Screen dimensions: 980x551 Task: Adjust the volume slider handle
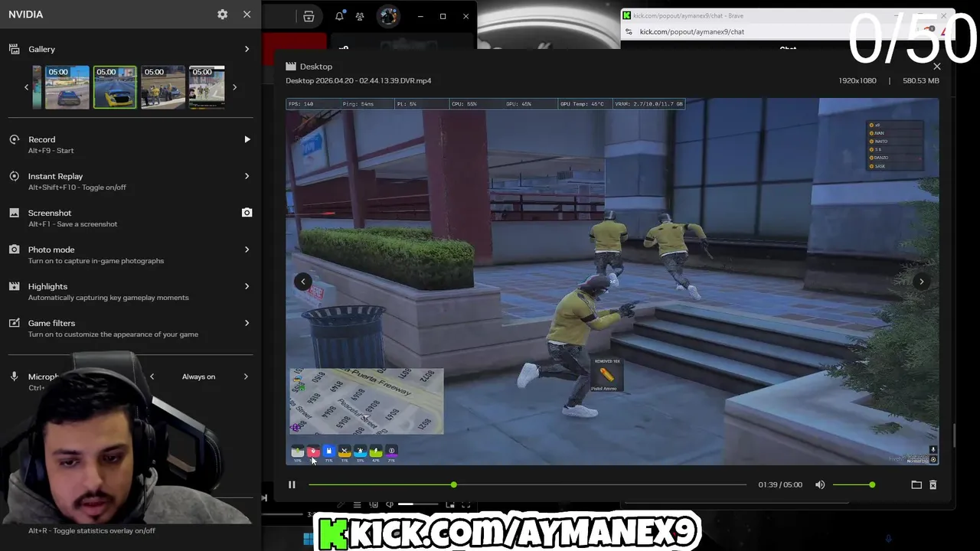pos(872,484)
